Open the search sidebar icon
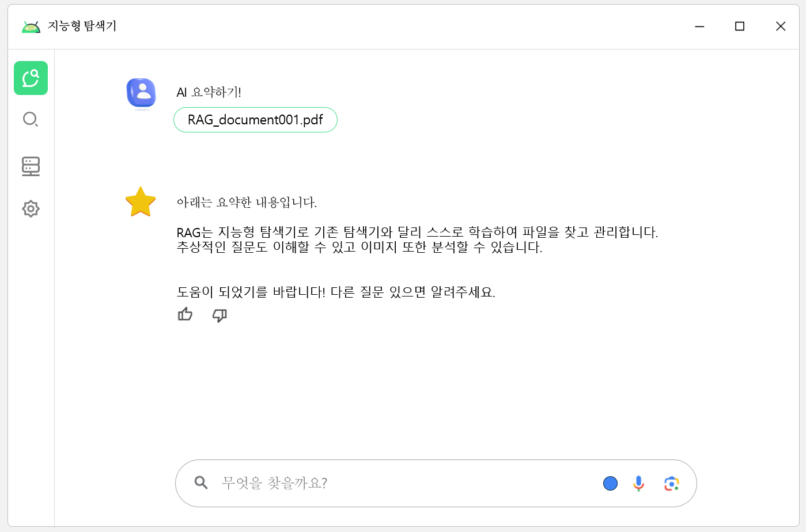This screenshot has width=806, height=532. click(31, 119)
